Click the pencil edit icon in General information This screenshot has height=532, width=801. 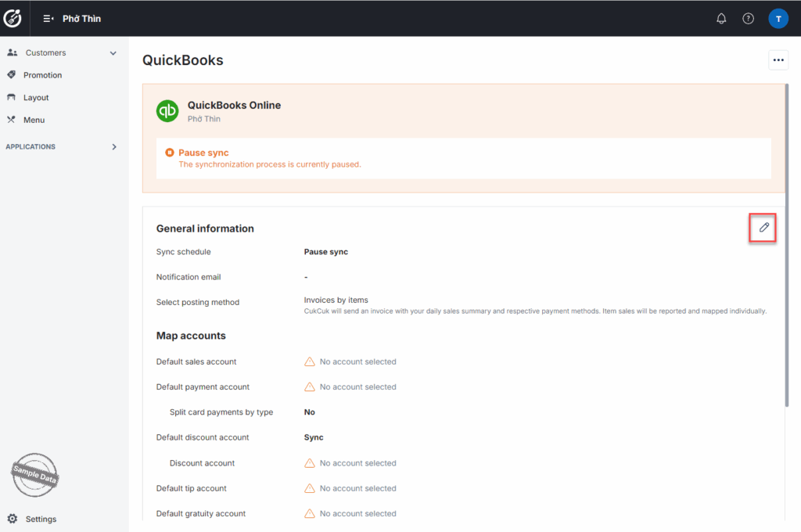[x=763, y=228]
